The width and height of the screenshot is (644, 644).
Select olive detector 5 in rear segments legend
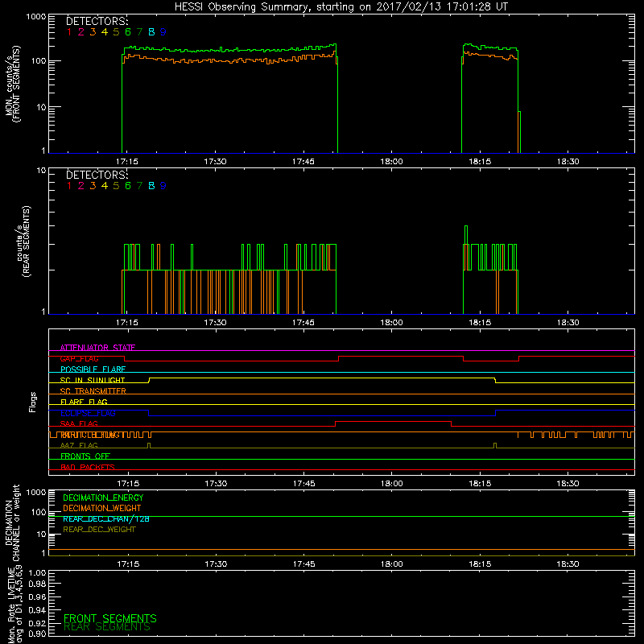click(116, 186)
